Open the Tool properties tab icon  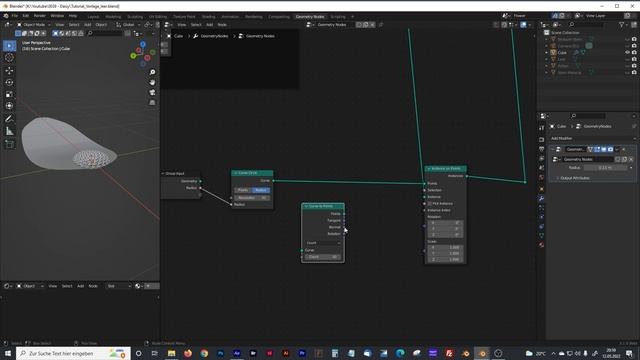click(542, 128)
